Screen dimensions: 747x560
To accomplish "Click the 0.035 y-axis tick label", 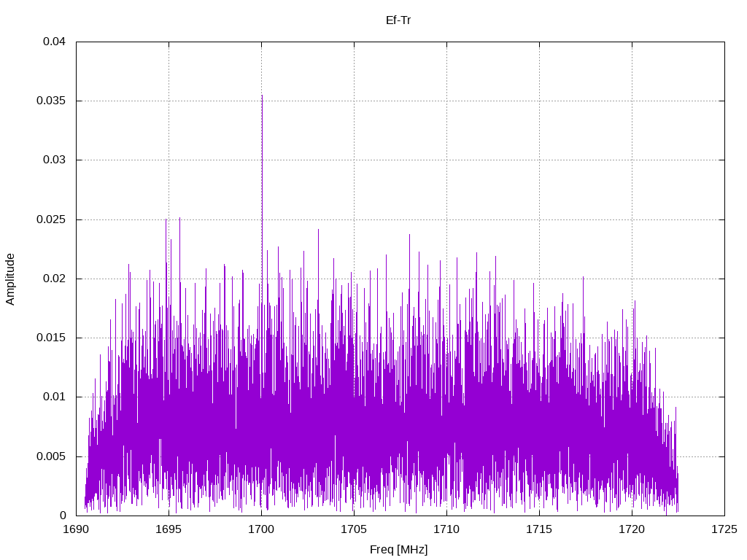I will (x=52, y=101).
